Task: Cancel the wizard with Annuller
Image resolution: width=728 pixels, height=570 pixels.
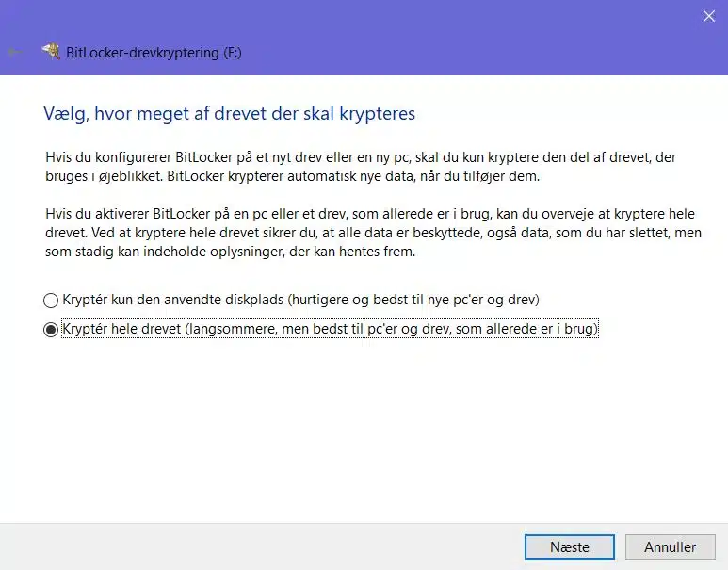Action: point(670,546)
